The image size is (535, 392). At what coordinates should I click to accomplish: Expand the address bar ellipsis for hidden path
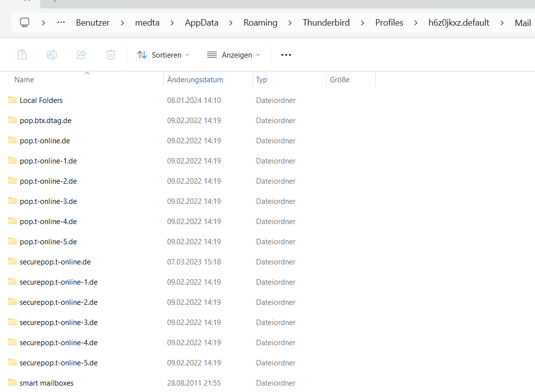pos(61,23)
